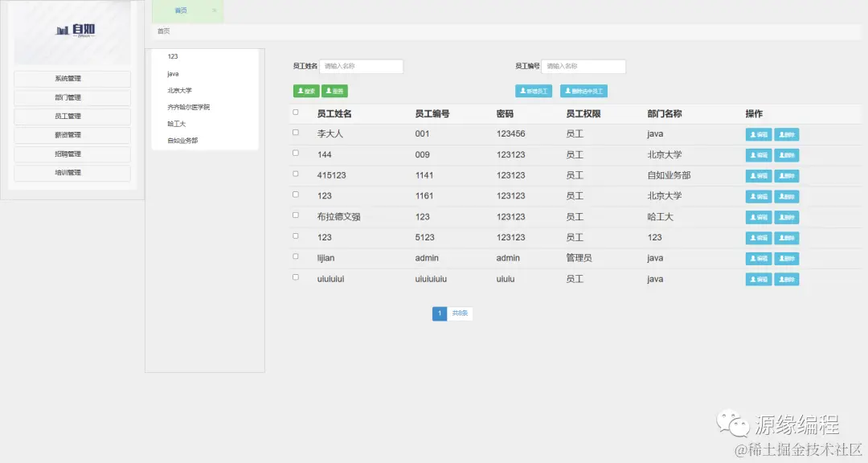Click the 员工权限 column header
The height and width of the screenshot is (463, 868).
583,113
